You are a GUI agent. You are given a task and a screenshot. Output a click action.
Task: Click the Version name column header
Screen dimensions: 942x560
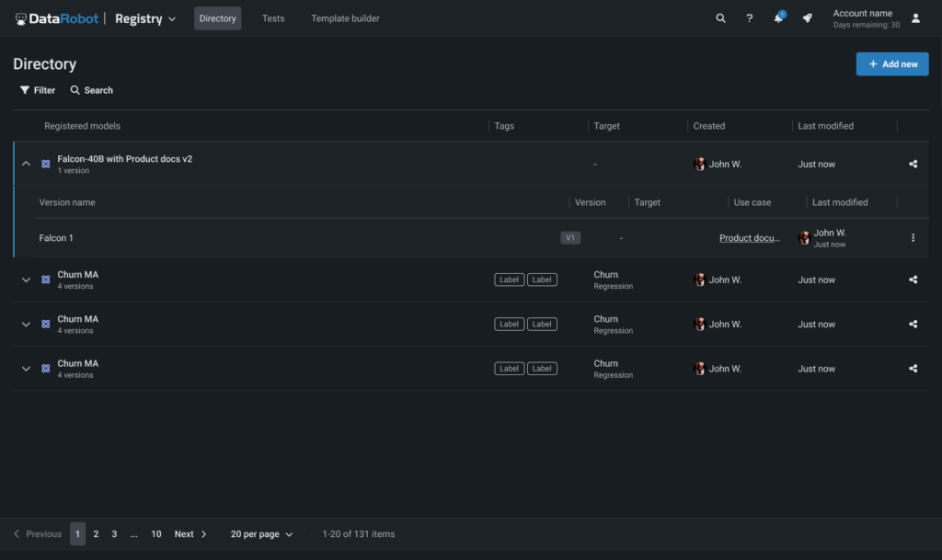click(67, 202)
